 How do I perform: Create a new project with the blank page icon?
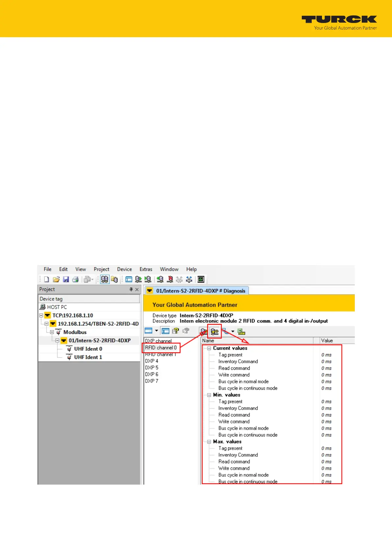[46, 279]
